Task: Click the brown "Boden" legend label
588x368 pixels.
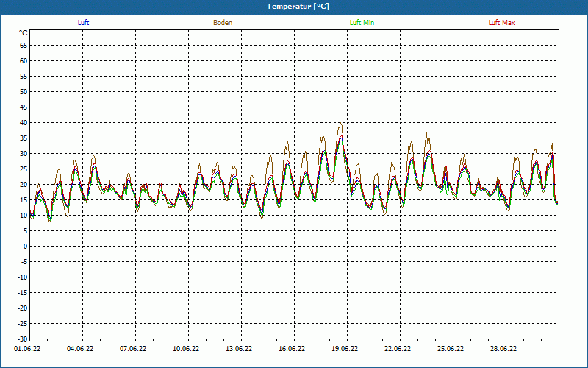Action: click(223, 23)
